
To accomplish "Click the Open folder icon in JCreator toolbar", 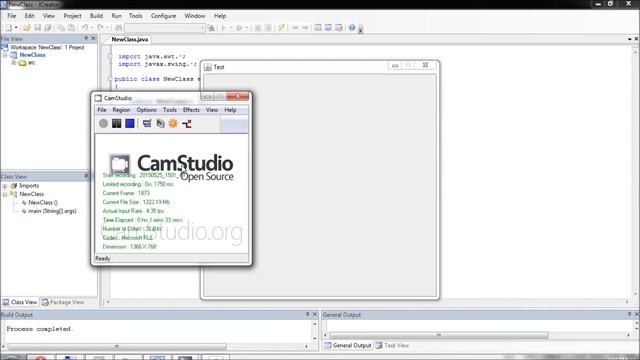I will pos(27,28).
